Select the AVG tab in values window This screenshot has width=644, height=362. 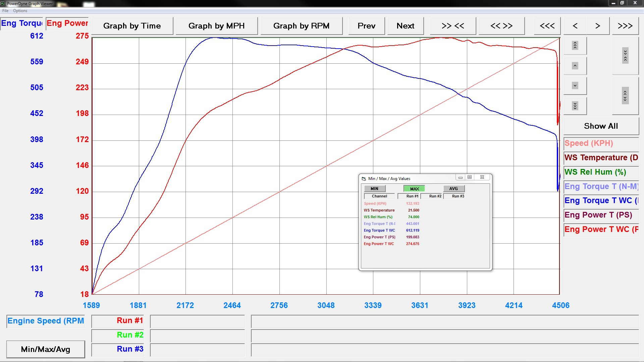point(453,189)
